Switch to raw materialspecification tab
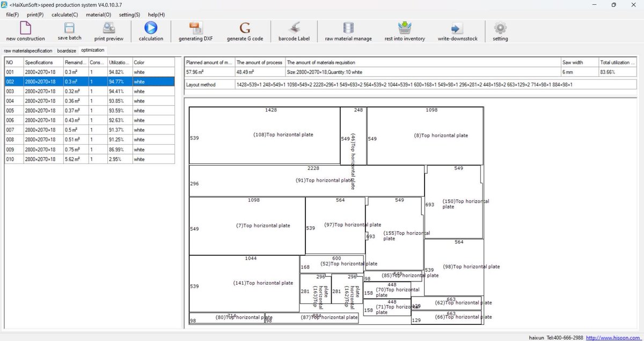Viewport: 644px width, 341px height. (x=28, y=51)
